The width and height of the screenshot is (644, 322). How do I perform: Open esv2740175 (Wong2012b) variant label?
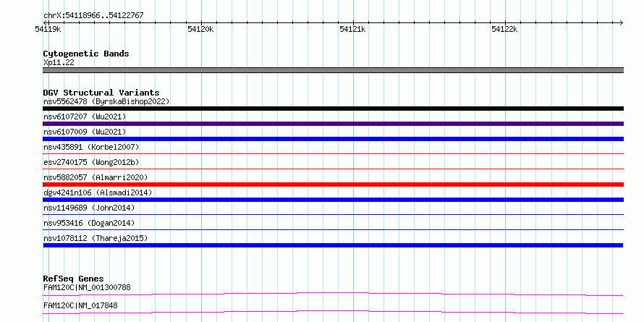[91, 162]
